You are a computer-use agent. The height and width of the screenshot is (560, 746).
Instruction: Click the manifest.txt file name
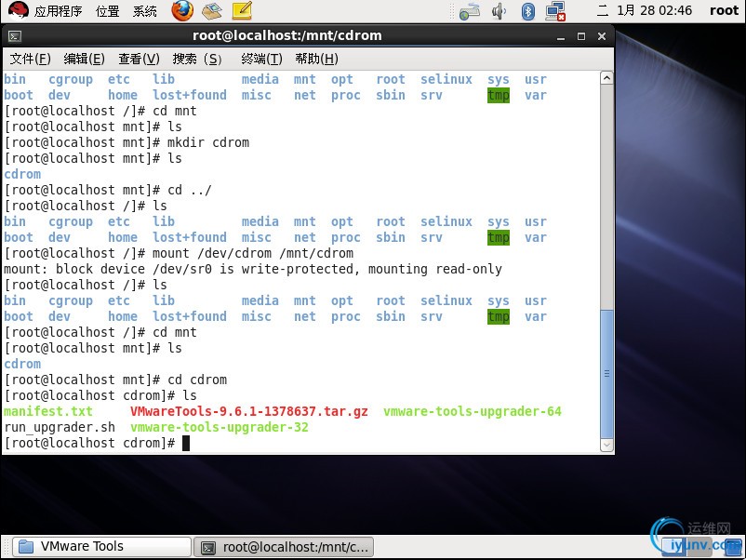pyautogui.click(x=48, y=411)
